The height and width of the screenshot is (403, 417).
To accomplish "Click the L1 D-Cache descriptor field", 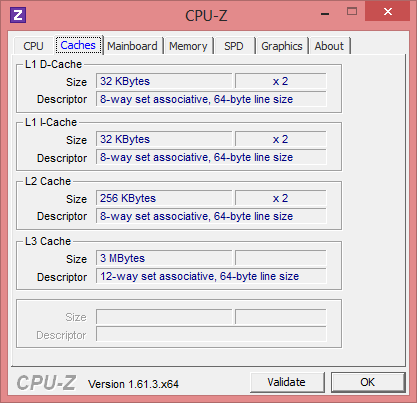I will [211, 99].
